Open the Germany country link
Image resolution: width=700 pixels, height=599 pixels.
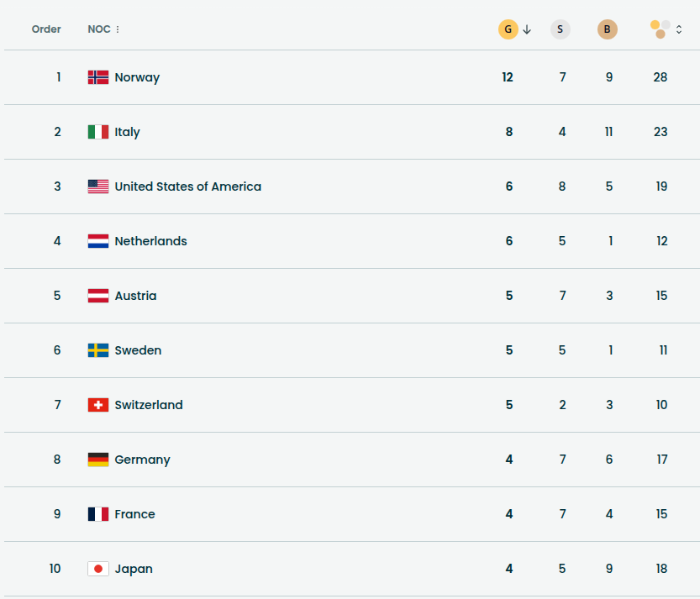(142, 460)
